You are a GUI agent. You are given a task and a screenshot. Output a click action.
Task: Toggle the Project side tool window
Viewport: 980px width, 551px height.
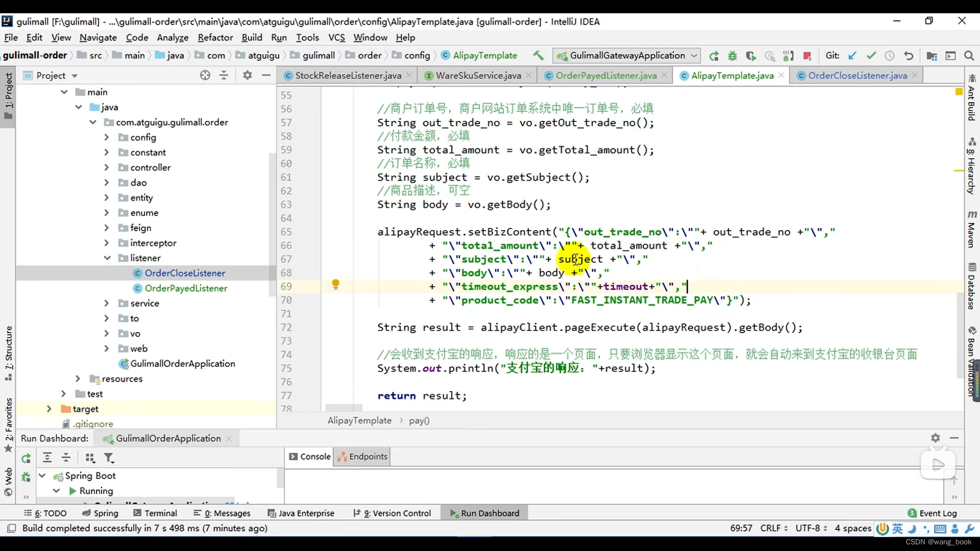tap(8, 96)
